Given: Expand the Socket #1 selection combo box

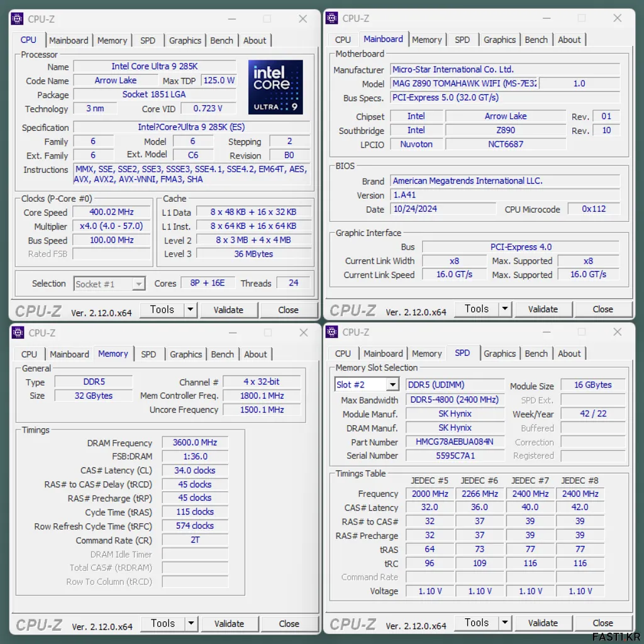Looking at the screenshot, I should pos(139,284).
